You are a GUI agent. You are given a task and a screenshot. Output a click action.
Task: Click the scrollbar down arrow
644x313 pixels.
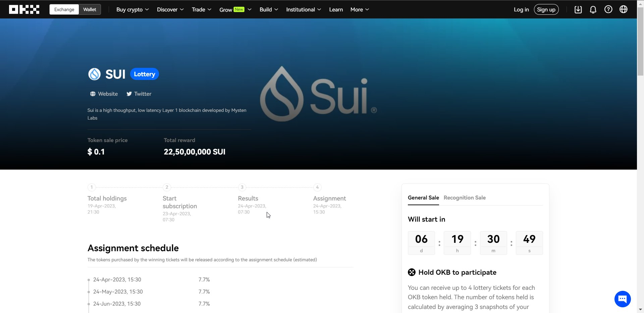640,309
